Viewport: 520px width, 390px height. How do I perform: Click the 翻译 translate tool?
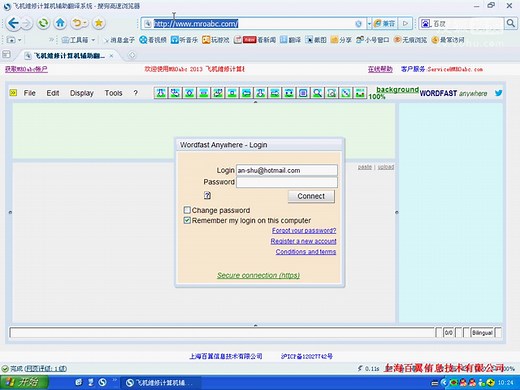click(290, 40)
